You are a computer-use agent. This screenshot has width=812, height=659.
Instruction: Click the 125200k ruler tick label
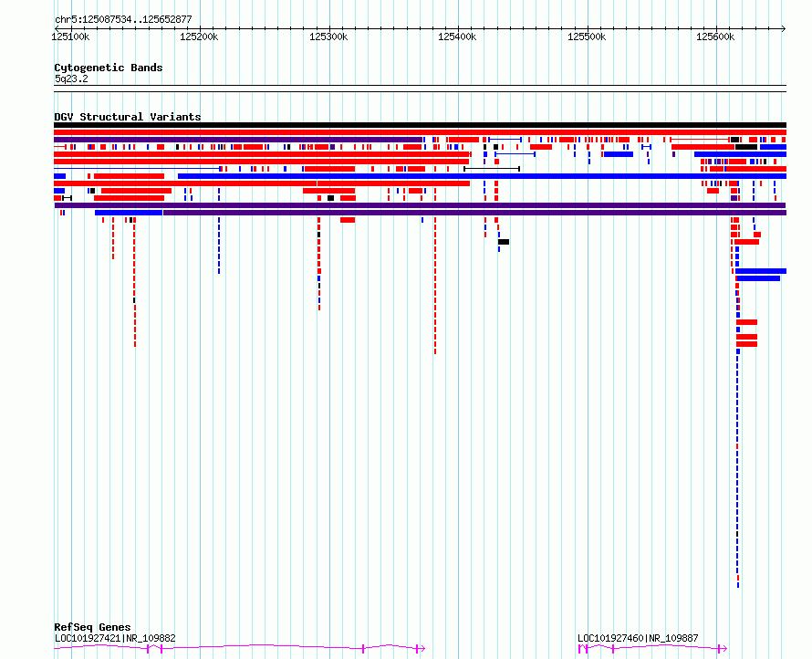(199, 37)
